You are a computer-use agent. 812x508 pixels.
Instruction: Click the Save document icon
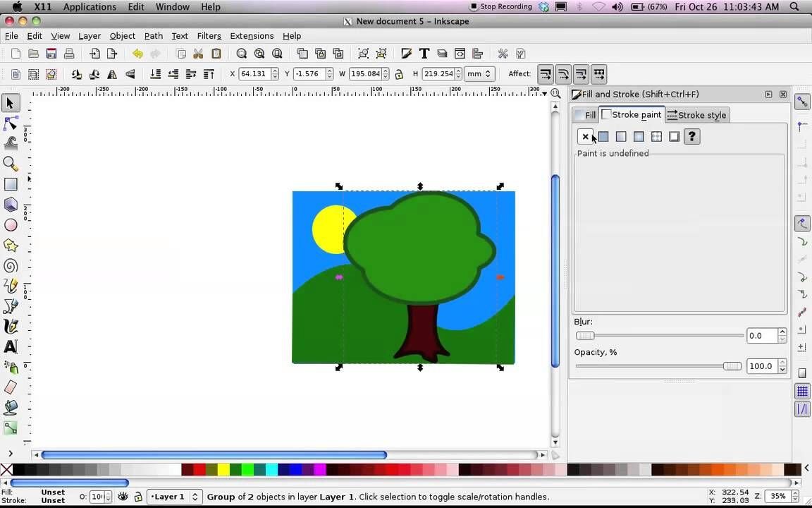tap(51, 54)
